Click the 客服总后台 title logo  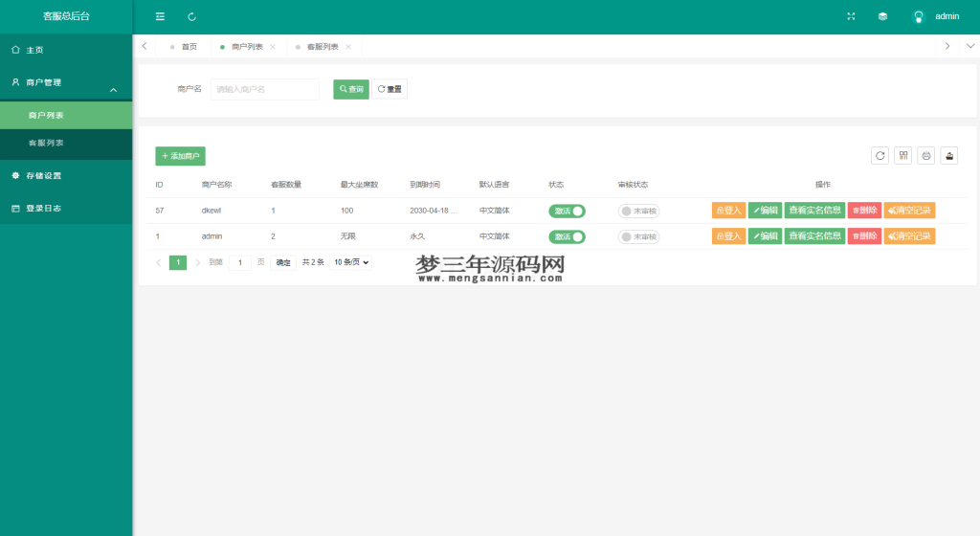(66, 16)
